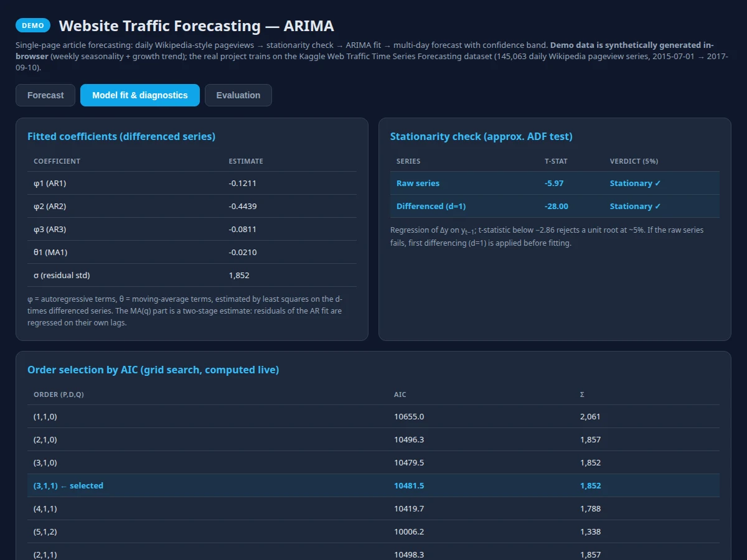Click the θ1 (MA1) coefficient row
Image resolution: width=747 pixels, height=560 pixels.
click(x=192, y=252)
